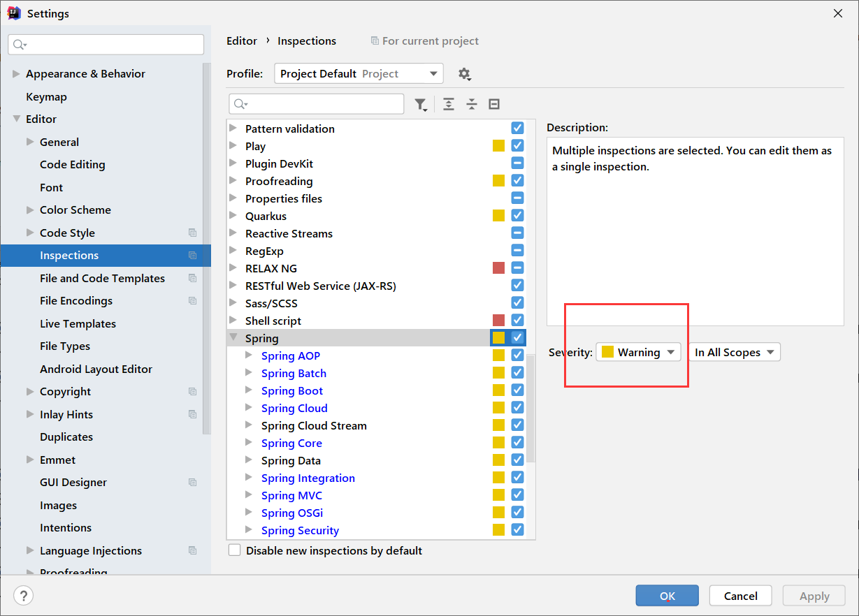The width and height of the screenshot is (859, 616).
Task: Select Code Editing in settings tree
Action: click(x=73, y=164)
